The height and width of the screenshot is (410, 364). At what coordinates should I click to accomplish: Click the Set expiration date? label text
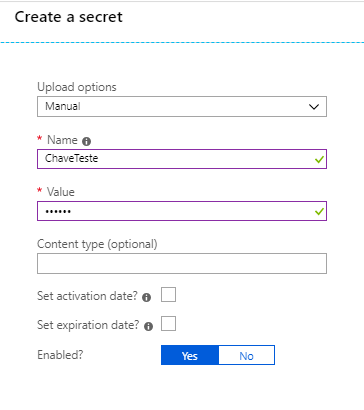point(88,325)
